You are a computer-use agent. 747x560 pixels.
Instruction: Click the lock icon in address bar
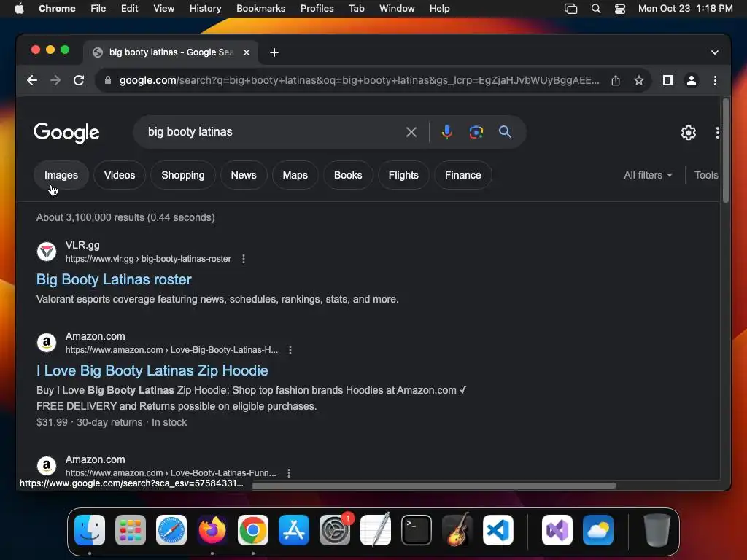pyautogui.click(x=108, y=80)
